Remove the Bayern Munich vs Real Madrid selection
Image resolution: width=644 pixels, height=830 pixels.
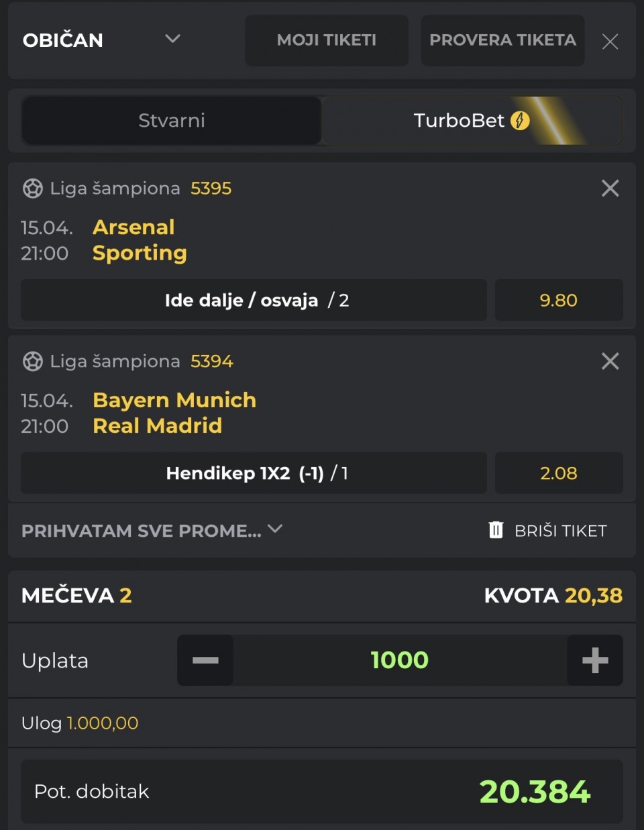coord(610,362)
